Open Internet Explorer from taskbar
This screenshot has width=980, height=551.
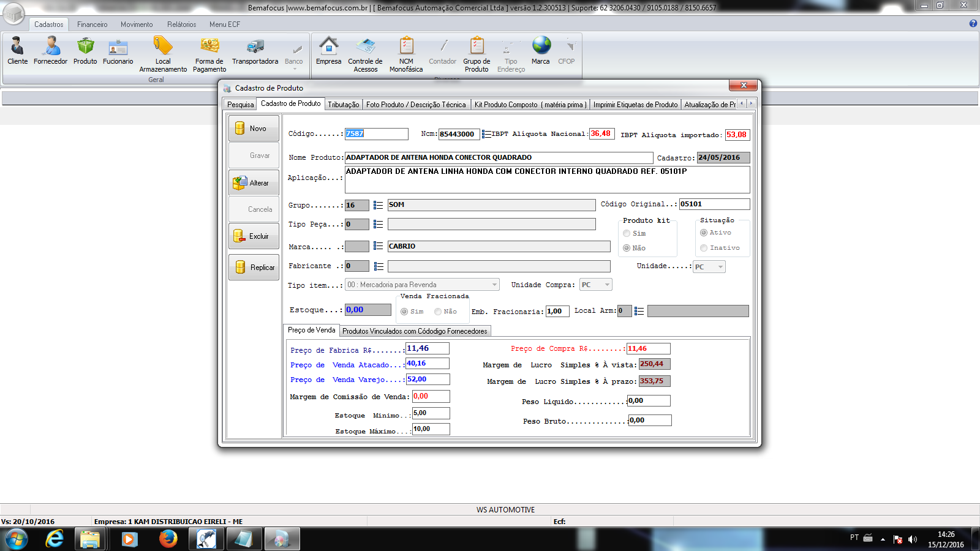pos(55,539)
